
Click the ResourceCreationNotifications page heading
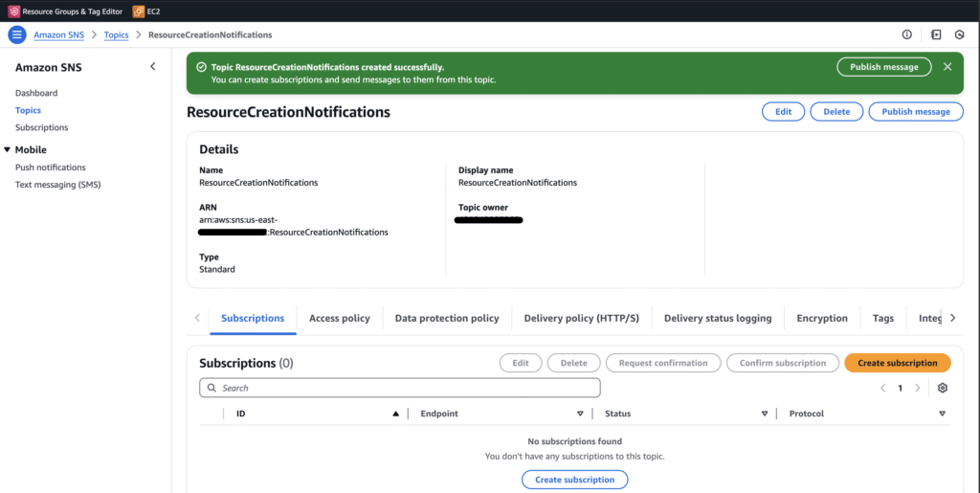point(288,112)
